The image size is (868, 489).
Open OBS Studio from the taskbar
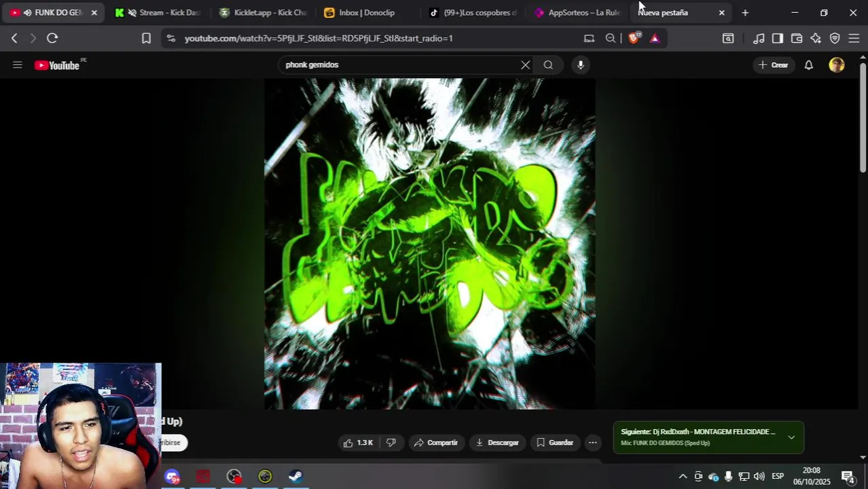234,477
